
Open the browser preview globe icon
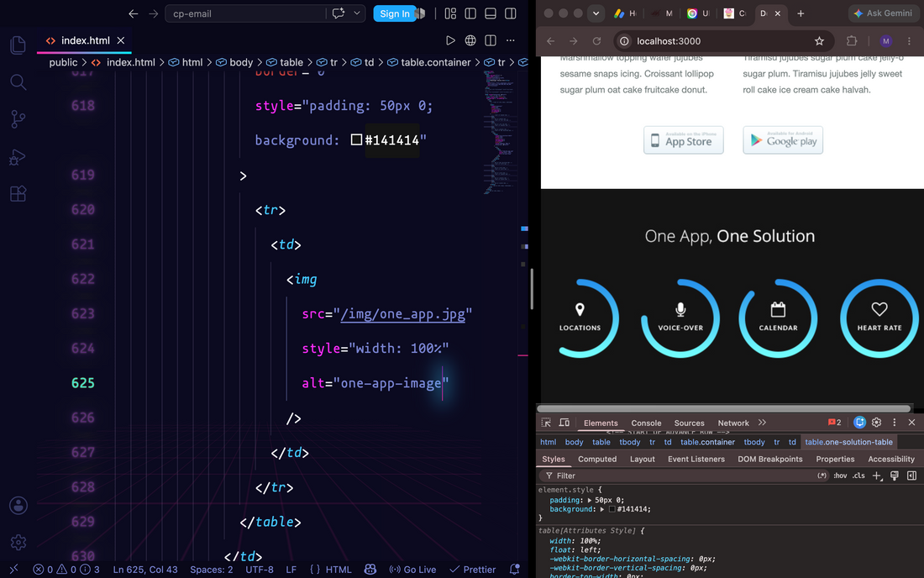click(x=470, y=40)
